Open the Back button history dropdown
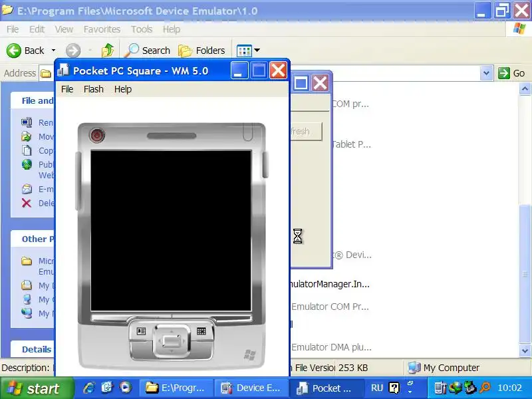 coord(54,51)
